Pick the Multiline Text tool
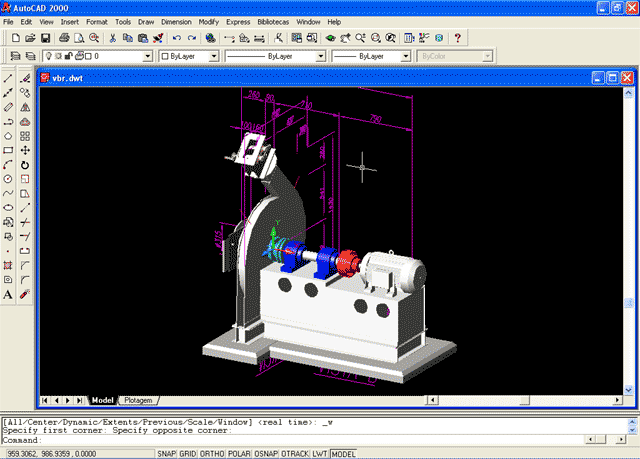640x459 pixels. (8, 295)
